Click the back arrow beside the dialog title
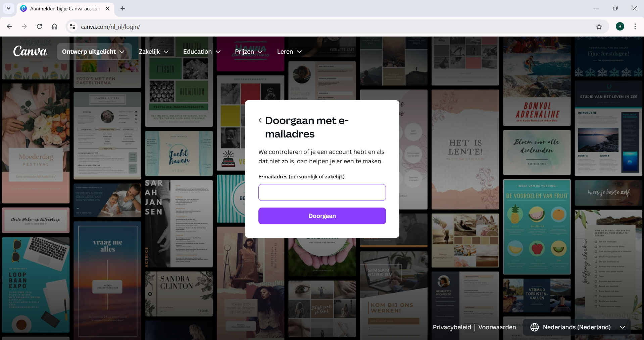This screenshot has width=644, height=340. (260, 120)
